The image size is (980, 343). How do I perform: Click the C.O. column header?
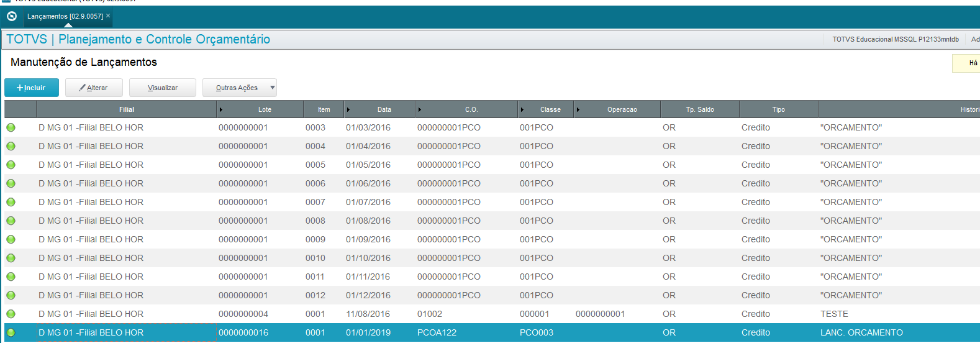click(x=466, y=109)
